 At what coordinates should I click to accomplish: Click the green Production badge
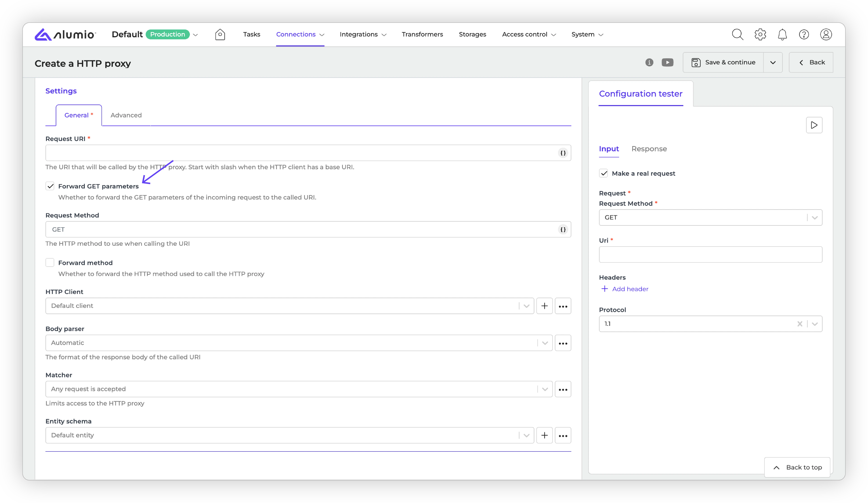click(167, 34)
